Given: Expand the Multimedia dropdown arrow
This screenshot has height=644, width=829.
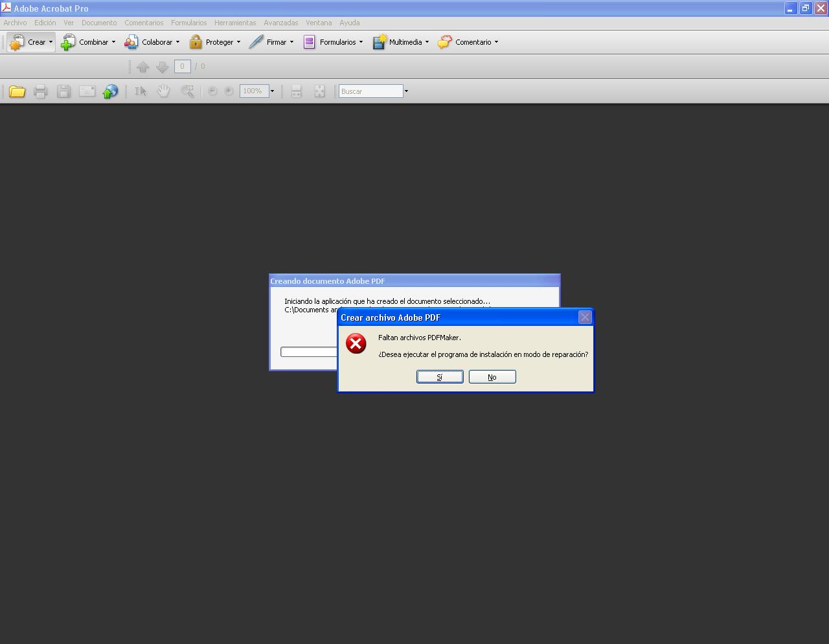Looking at the screenshot, I should pos(427,42).
